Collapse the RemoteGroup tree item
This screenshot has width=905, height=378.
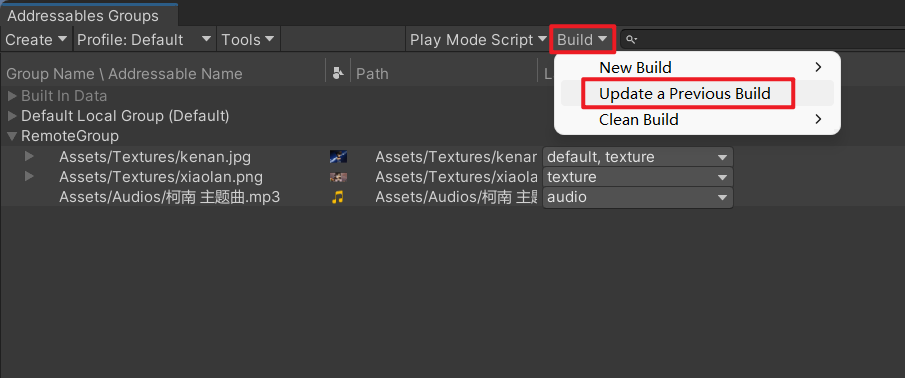coord(12,136)
